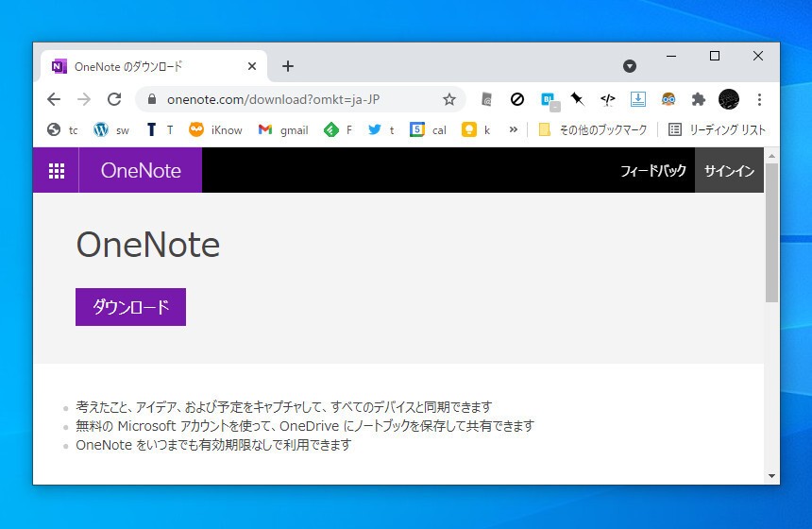Open the F Feedly bookmark
This screenshot has height=529, width=812.
coord(338,129)
